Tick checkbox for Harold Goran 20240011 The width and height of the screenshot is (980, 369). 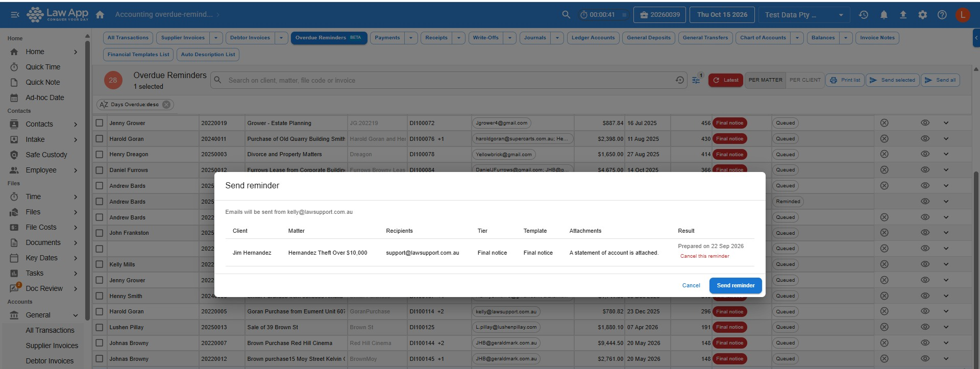point(100,139)
